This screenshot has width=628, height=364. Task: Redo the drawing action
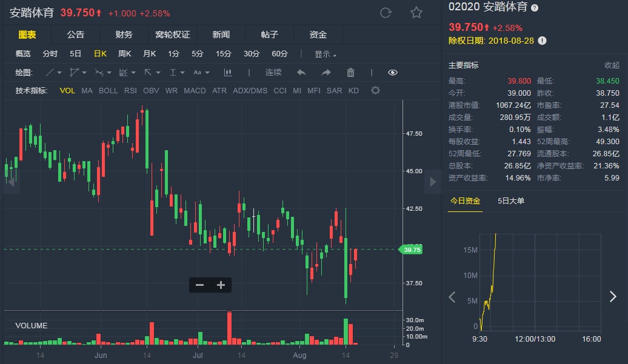tap(326, 73)
